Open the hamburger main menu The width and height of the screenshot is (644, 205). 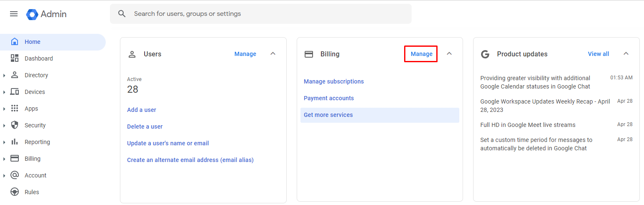pos(14,14)
